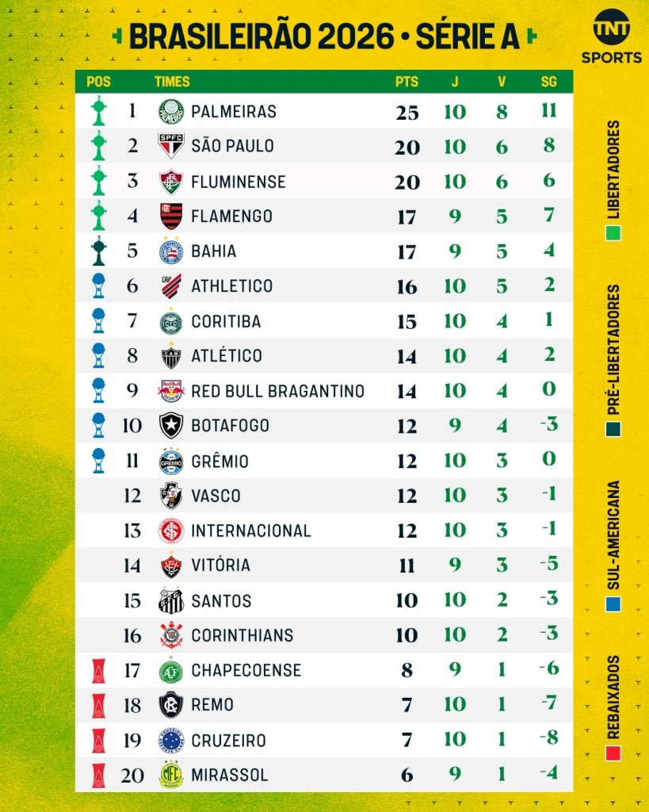Click the Botafogo star crest
Image resolution: width=649 pixels, height=812 pixels.
click(x=171, y=426)
